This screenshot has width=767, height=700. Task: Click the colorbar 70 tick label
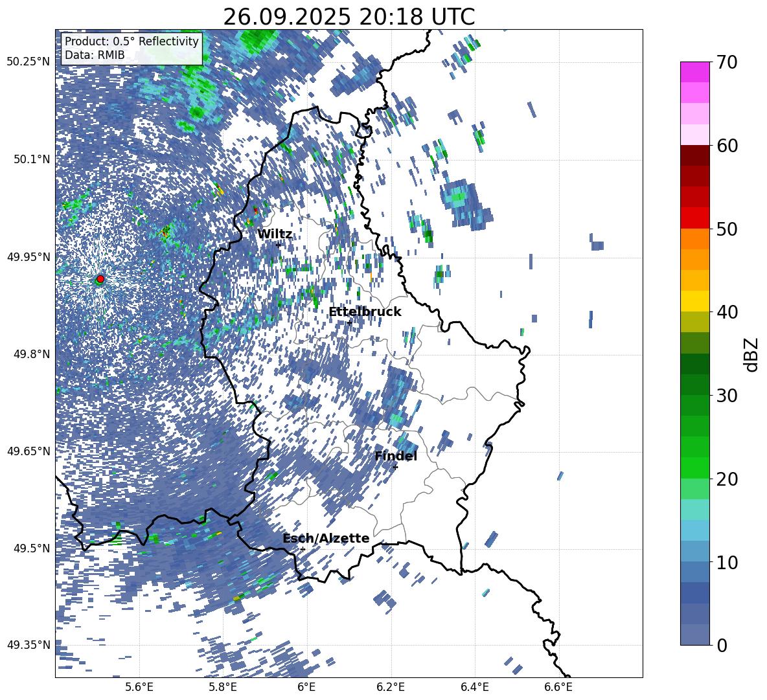pos(727,62)
